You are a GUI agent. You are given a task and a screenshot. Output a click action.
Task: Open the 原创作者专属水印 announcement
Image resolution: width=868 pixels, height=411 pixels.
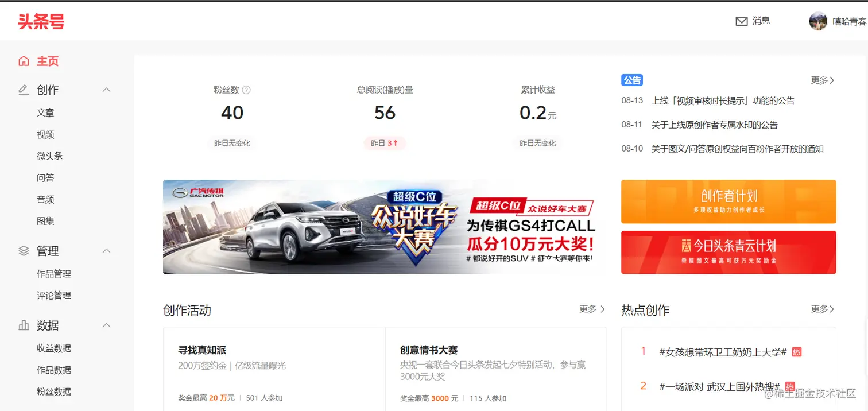715,125
